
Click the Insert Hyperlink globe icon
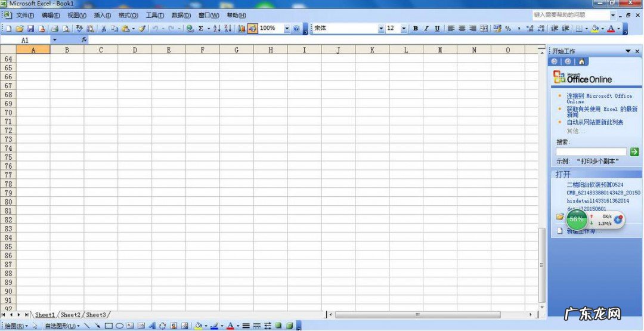[x=190, y=29]
